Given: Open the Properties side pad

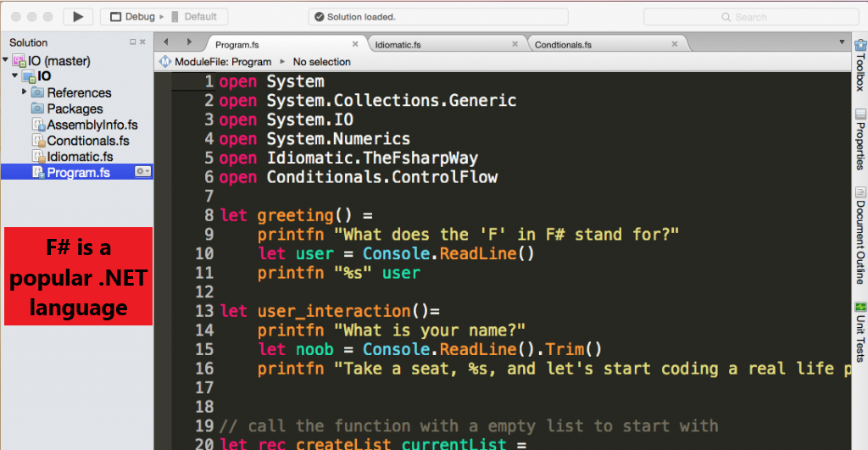Looking at the screenshot, I should (x=860, y=146).
